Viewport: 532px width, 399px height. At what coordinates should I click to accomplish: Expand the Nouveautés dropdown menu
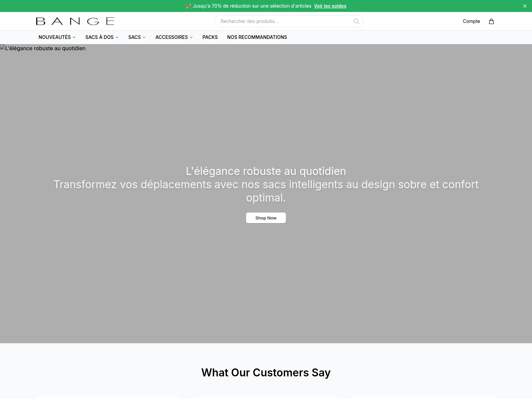(x=57, y=37)
